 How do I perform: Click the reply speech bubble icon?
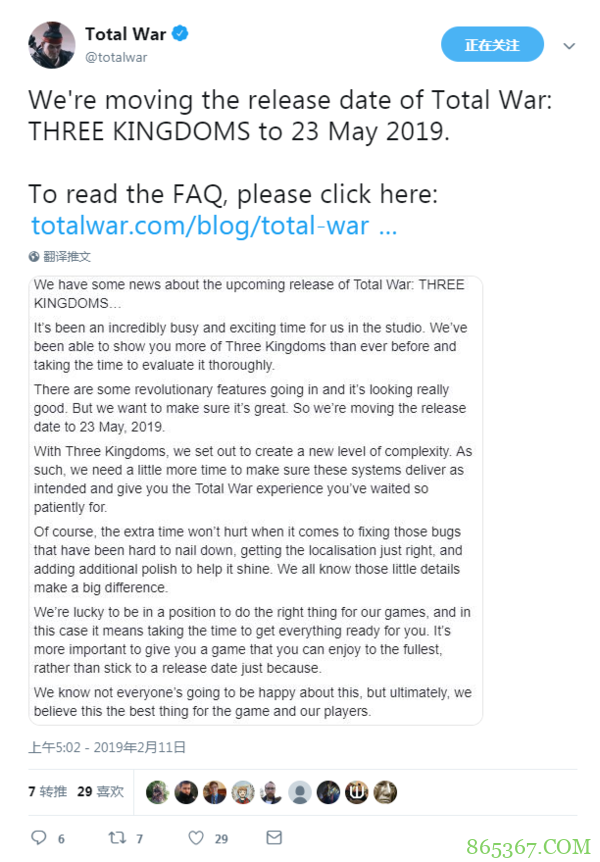point(39,837)
